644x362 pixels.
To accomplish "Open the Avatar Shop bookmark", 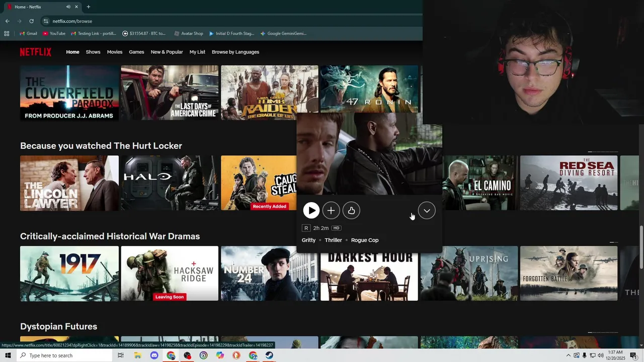I will tap(189, 34).
